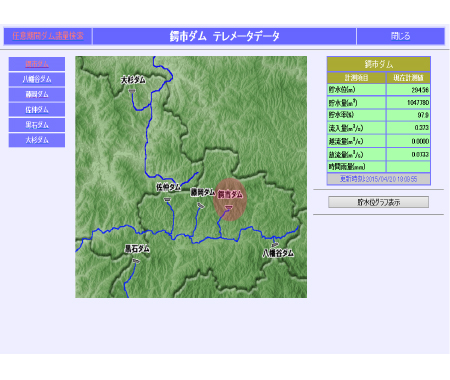Click the 0.373 inflow value

[422, 128]
